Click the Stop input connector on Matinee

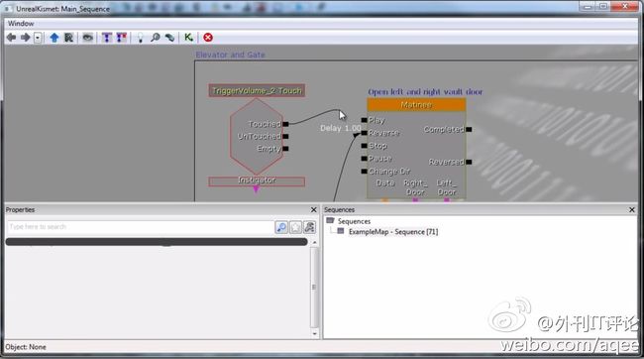(x=364, y=146)
